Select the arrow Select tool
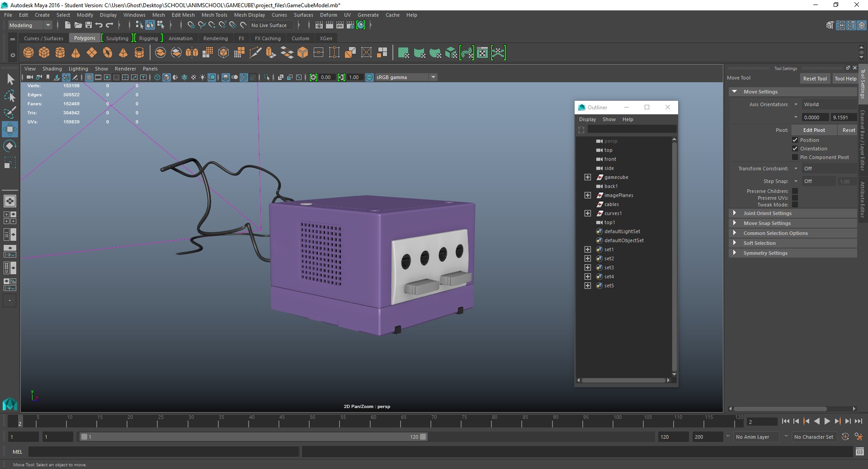 point(10,79)
